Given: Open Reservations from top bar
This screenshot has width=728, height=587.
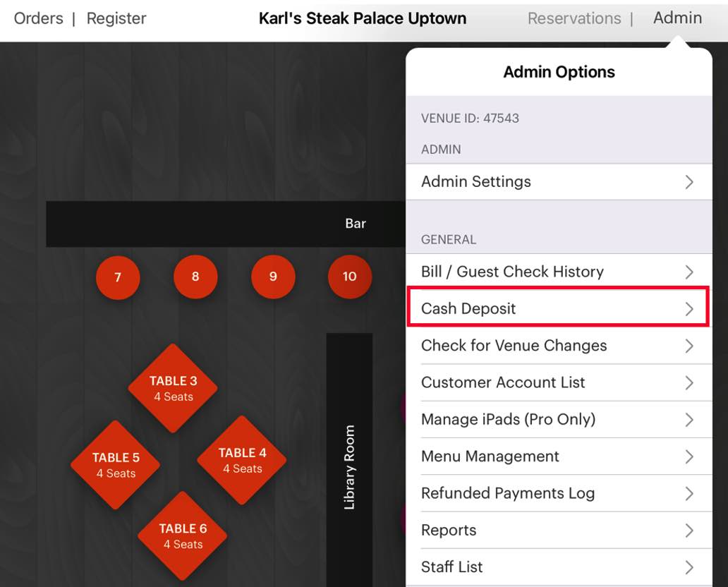Looking at the screenshot, I should [574, 18].
